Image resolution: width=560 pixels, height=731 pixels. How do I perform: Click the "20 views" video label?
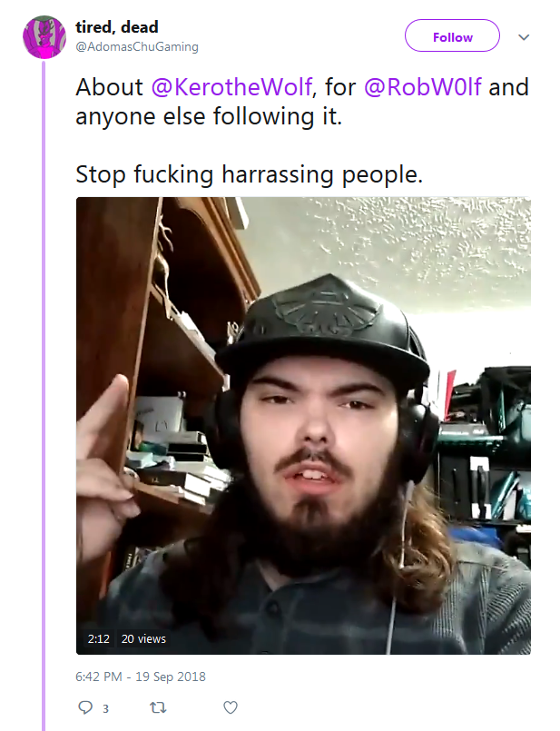click(x=143, y=638)
